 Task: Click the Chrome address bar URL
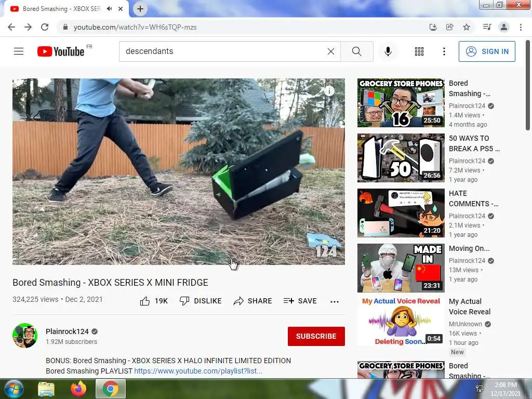[x=135, y=27]
